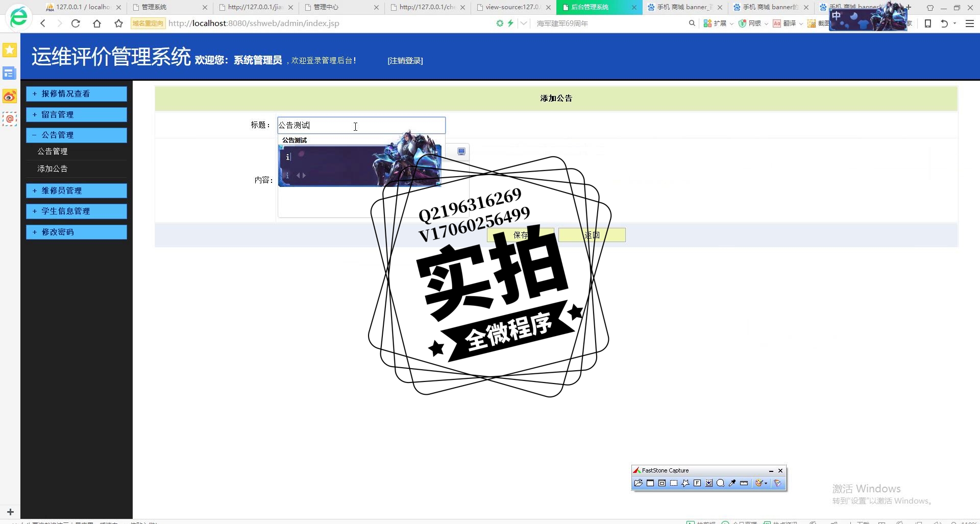
Task: Expand the 学生信息管理 menu
Action: (77, 211)
